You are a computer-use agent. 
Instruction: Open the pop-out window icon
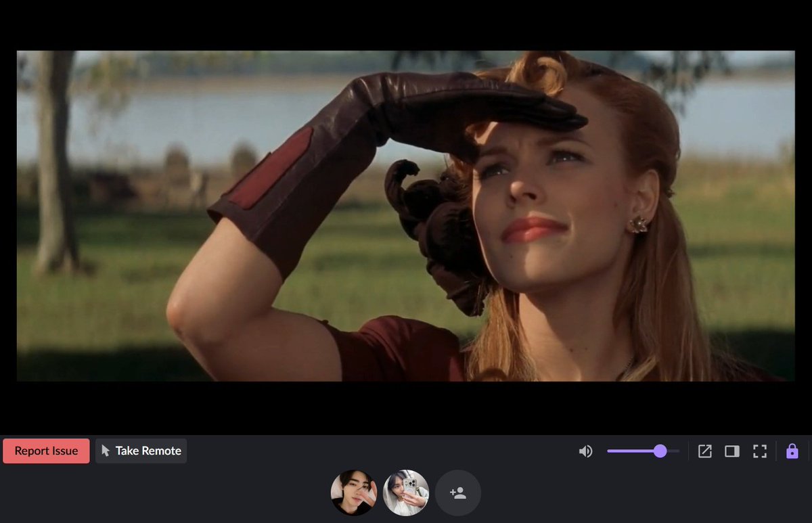[x=704, y=451]
